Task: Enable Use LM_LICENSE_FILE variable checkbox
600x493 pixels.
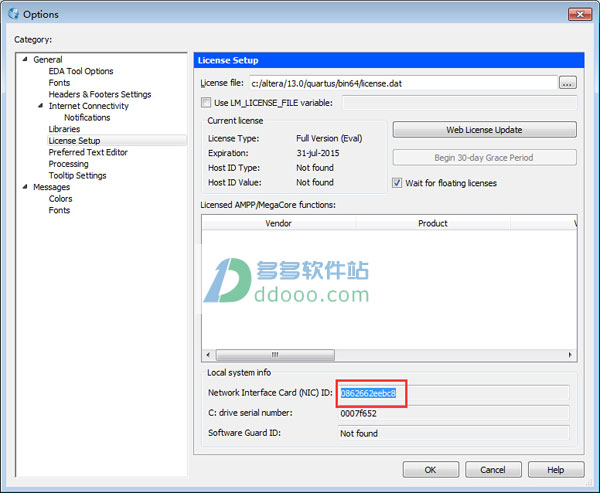Action: tap(206, 102)
